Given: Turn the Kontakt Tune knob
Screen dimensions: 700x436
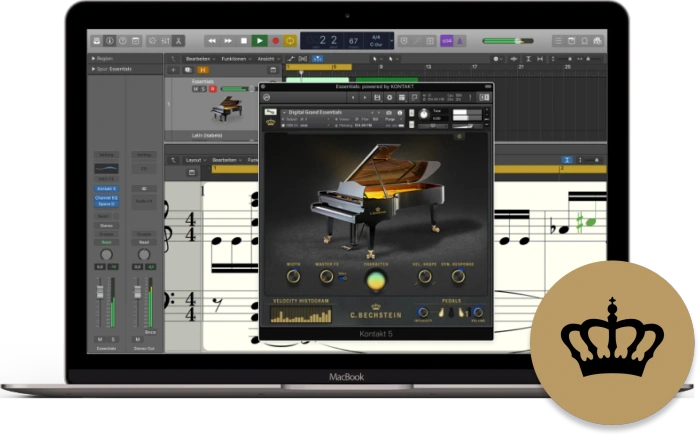Looking at the screenshot, I should point(424,114).
